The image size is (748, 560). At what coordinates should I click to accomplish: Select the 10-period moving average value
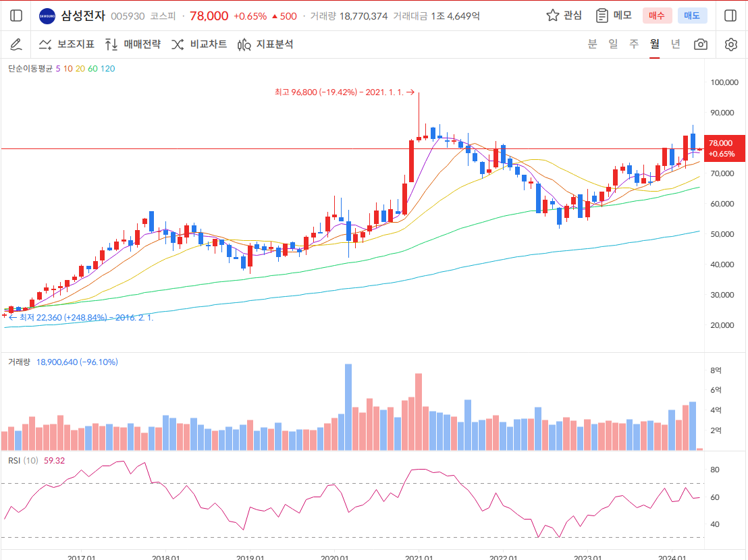pyautogui.click(x=68, y=69)
